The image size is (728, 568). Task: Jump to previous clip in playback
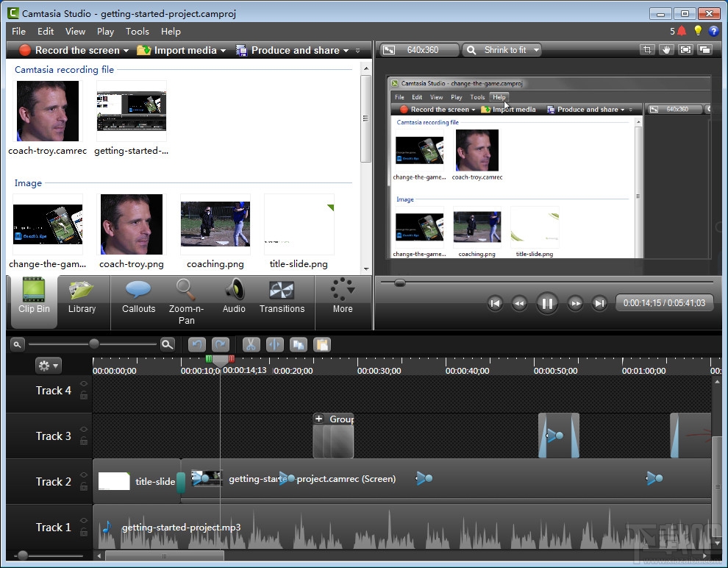click(x=495, y=304)
